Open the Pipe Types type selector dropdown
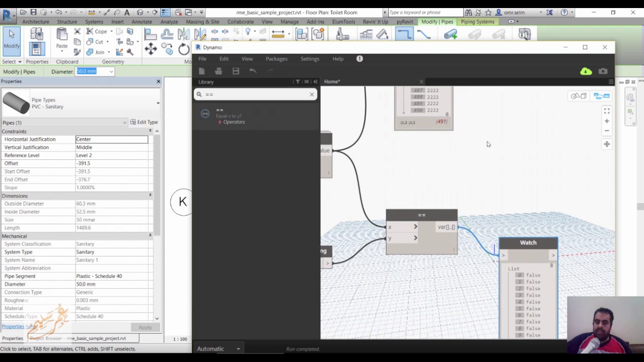This screenshot has height=362, width=644. coord(157,104)
